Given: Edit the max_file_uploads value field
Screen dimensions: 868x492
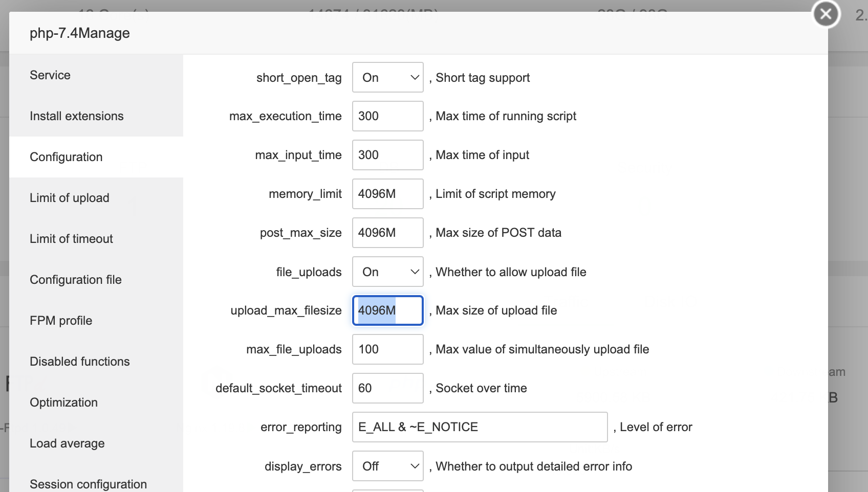Looking at the screenshot, I should 387,349.
